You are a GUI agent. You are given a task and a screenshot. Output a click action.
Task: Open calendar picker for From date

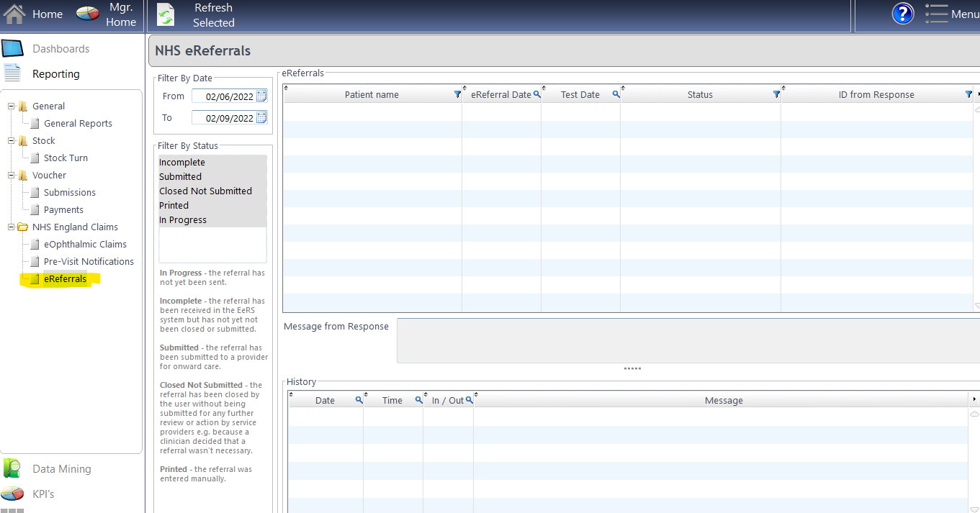pyautogui.click(x=261, y=96)
